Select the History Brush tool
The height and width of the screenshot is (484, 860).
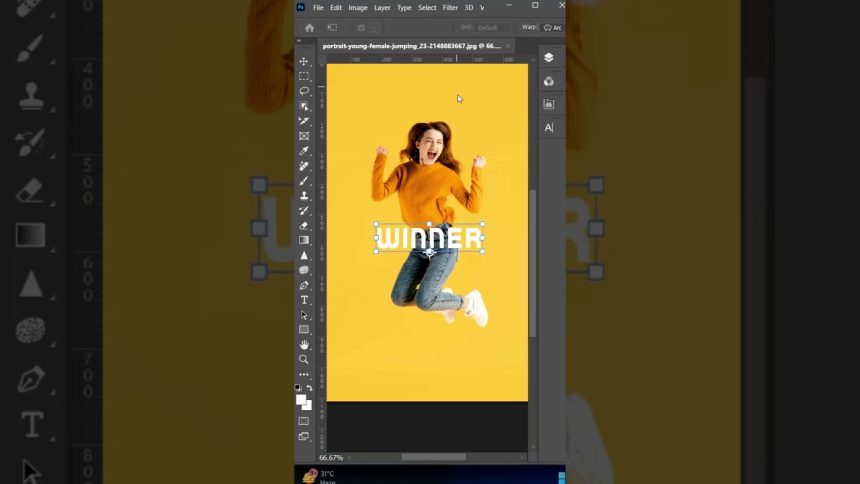pos(304,210)
